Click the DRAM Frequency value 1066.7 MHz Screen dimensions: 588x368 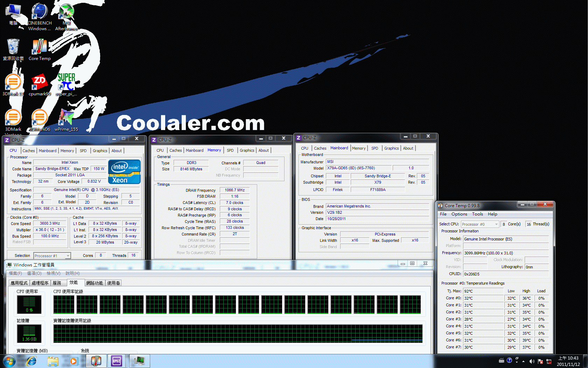[x=234, y=190]
